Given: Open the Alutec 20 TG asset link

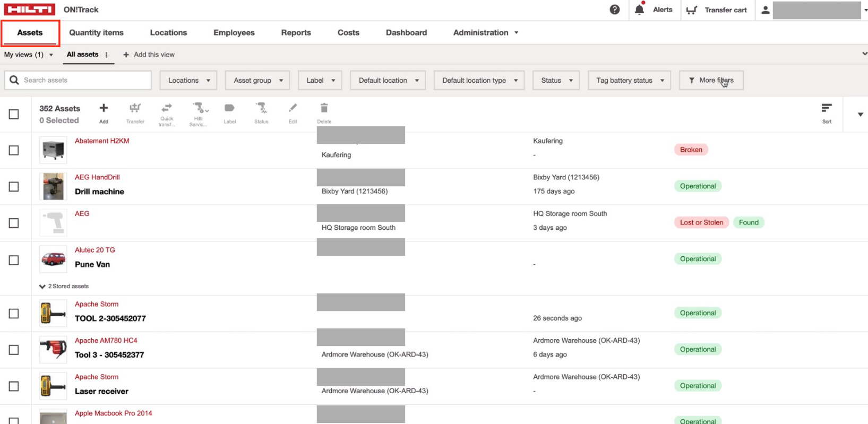Looking at the screenshot, I should 94,250.
